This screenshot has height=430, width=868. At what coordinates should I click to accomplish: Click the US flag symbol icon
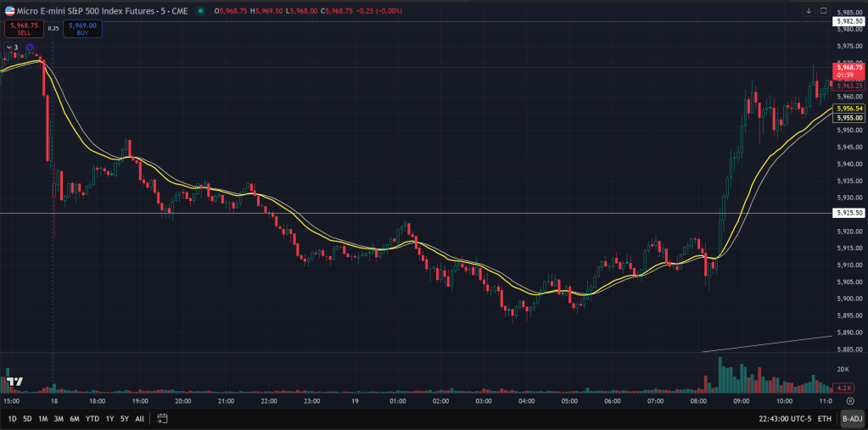(x=9, y=10)
